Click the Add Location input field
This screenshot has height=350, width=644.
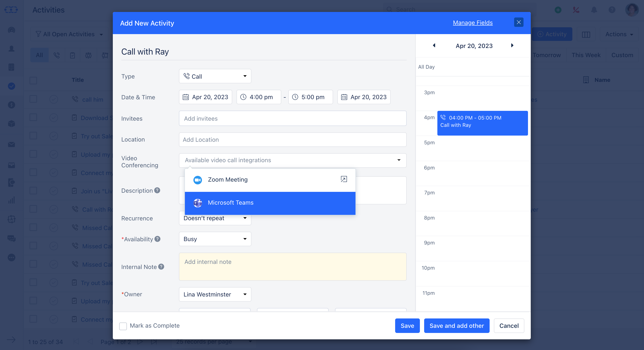(293, 140)
